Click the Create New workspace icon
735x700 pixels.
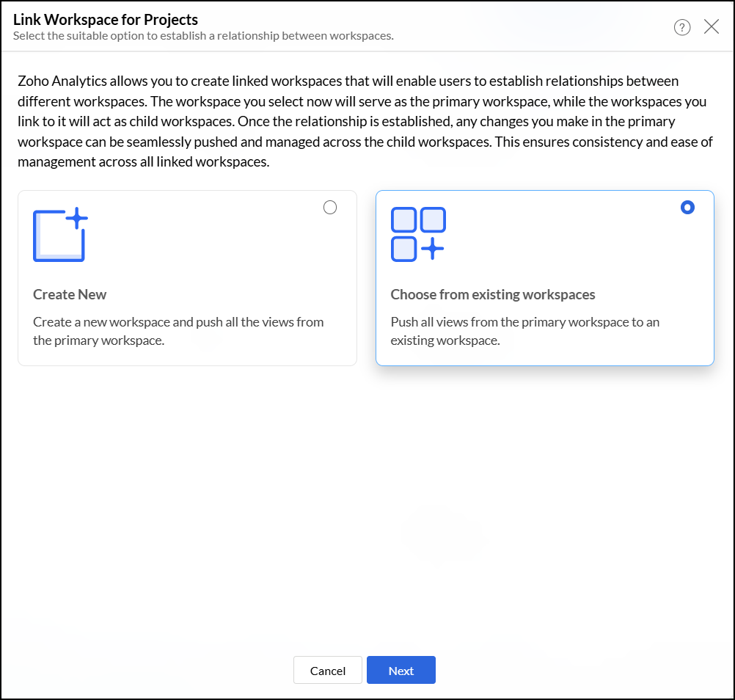(x=59, y=236)
